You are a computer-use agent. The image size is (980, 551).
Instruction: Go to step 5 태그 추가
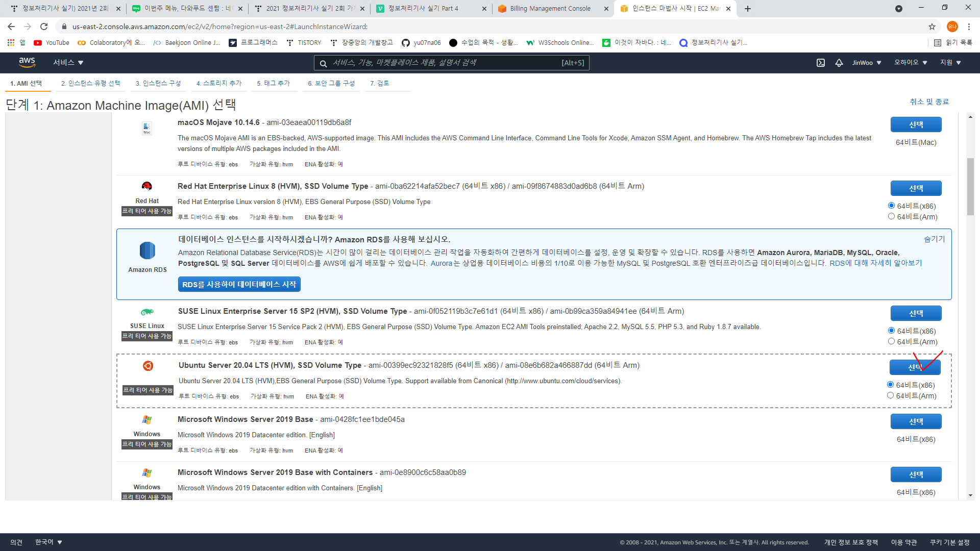click(x=273, y=83)
